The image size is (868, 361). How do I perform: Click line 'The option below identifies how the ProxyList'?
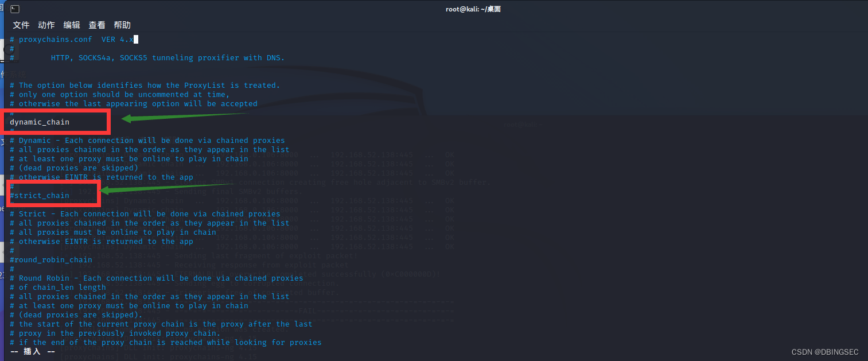point(145,86)
